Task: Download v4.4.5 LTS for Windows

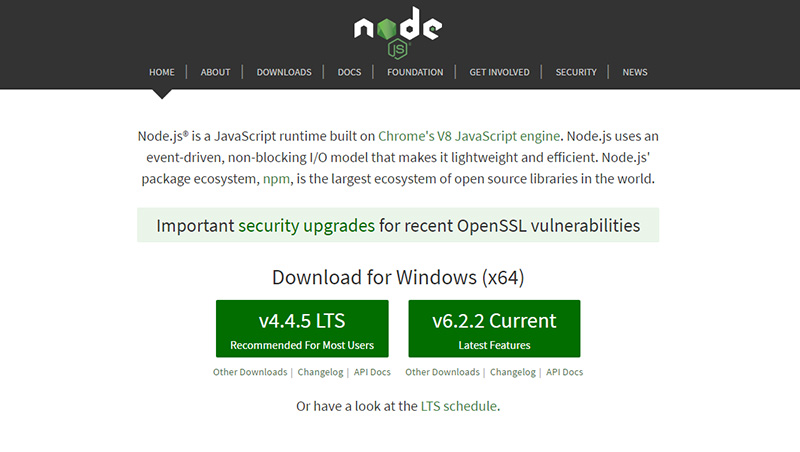Action: point(302,329)
